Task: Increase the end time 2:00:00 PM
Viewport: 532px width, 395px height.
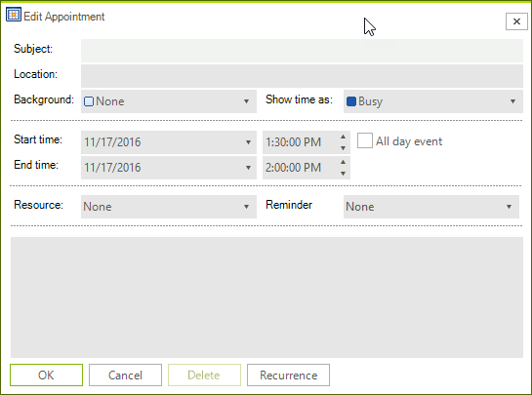Action: pyautogui.click(x=343, y=162)
